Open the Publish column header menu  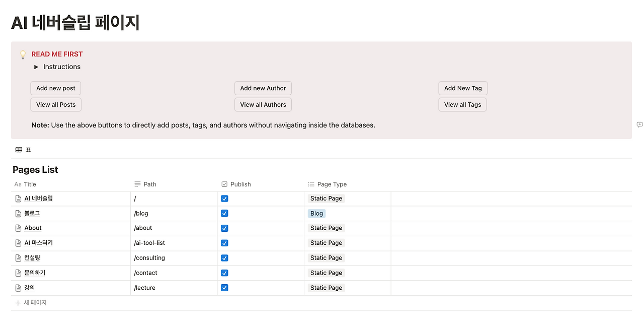click(240, 184)
